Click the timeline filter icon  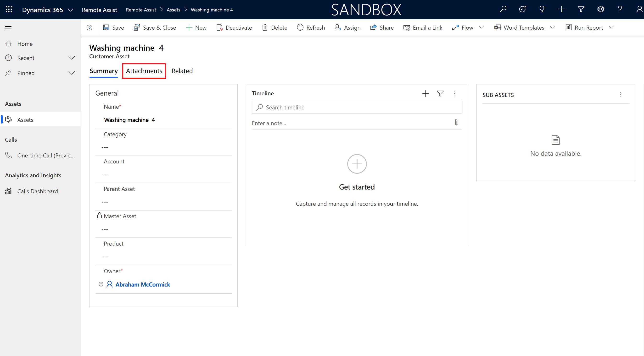click(440, 93)
